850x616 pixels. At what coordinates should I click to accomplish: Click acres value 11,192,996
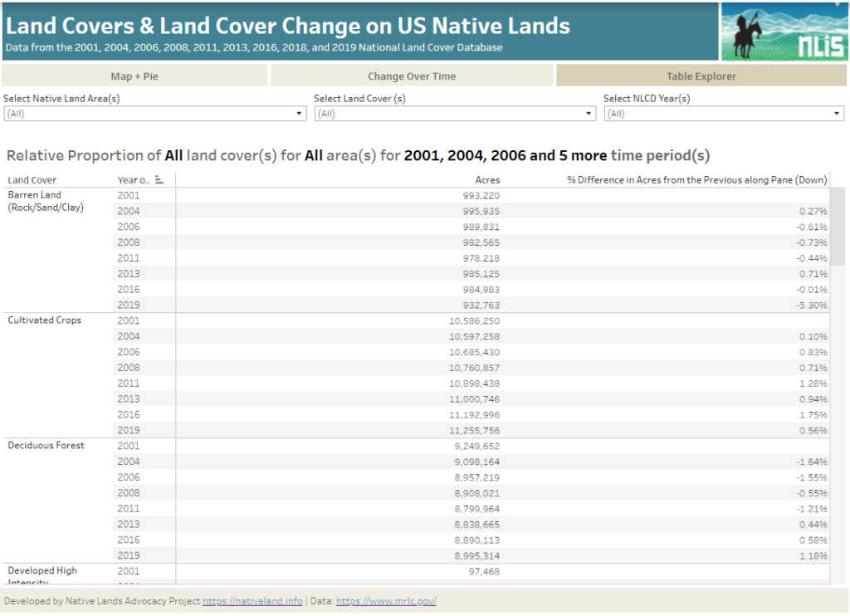tap(474, 415)
